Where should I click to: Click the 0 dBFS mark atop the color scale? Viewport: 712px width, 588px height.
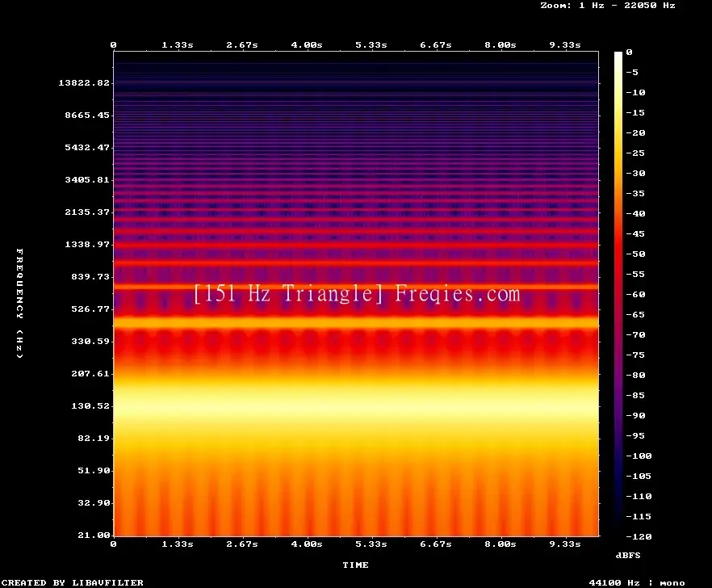pos(629,52)
